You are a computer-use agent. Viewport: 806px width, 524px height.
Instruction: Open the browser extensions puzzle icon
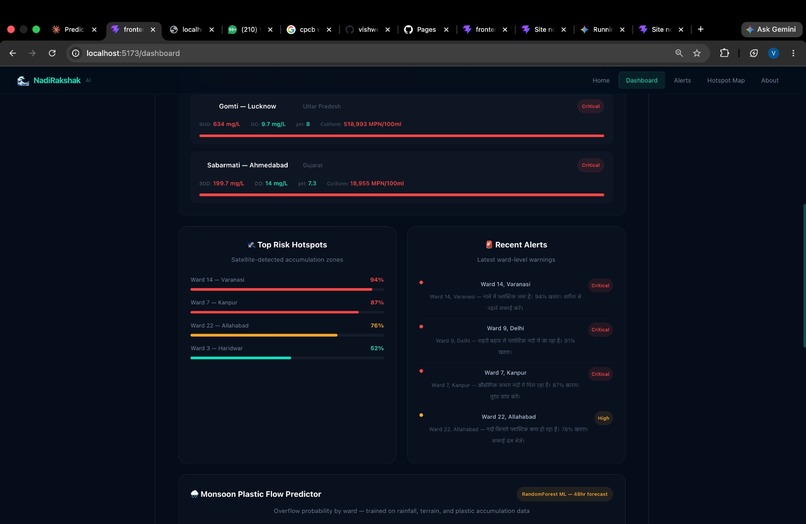click(724, 53)
